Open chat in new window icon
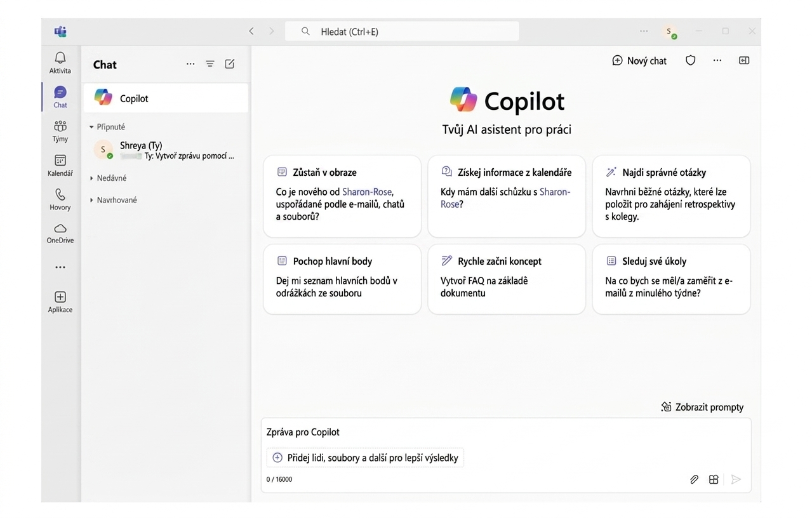Viewport: 812px width, 518px height. coord(744,60)
